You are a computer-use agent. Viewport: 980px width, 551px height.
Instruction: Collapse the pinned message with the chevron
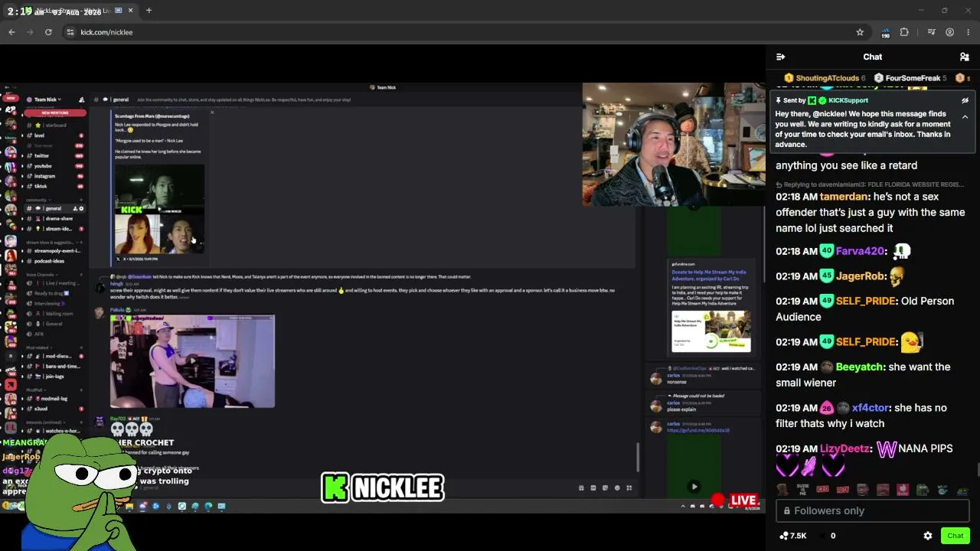click(x=965, y=117)
